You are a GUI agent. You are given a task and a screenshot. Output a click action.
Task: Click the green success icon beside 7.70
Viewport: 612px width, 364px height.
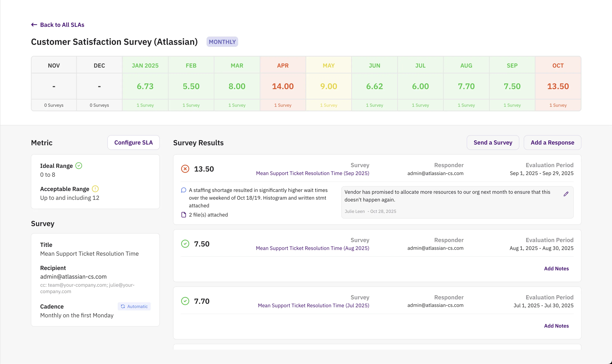[x=185, y=301]
